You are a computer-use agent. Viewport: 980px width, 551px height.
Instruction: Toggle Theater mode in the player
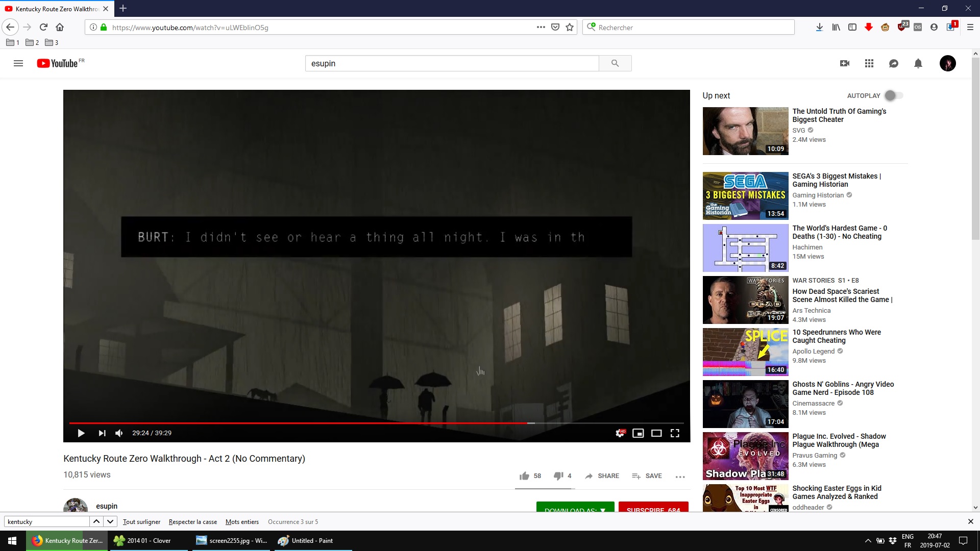656,433
